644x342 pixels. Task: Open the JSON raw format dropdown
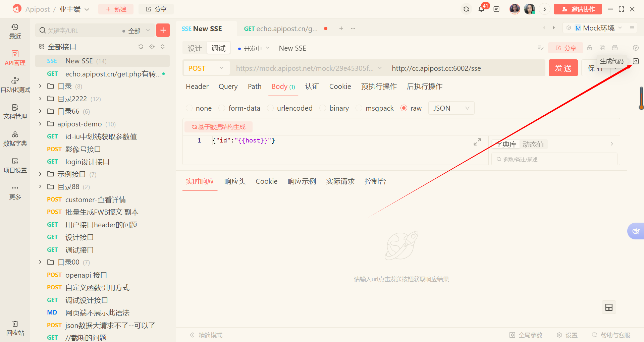pyautogui.click(x=451, y=108)
